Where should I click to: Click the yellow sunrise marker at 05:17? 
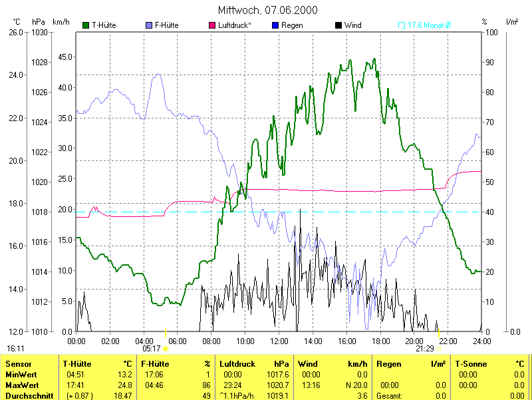click(166, 348)
